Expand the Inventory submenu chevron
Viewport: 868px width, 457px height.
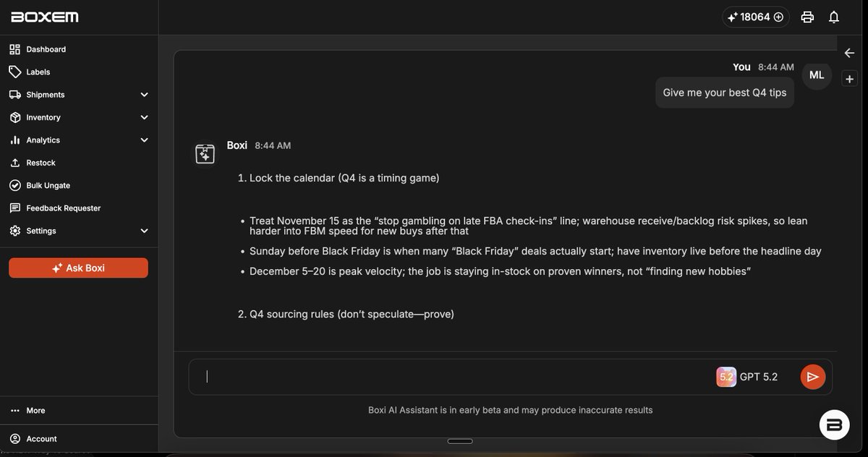click(144, 117)
